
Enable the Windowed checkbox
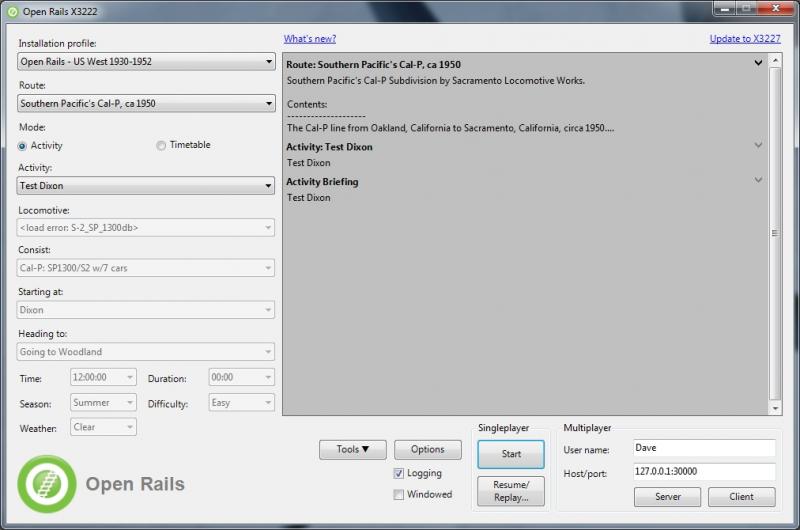pos(398,494)
